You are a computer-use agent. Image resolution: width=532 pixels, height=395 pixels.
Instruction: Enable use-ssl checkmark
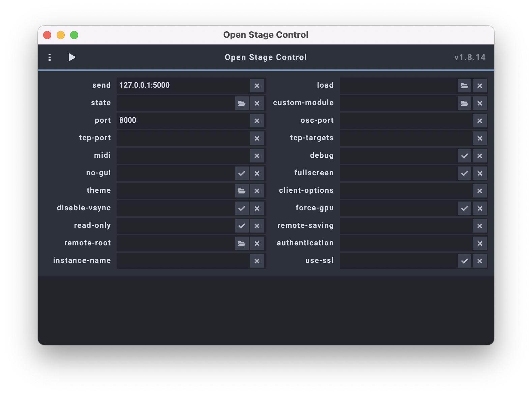[x=464, y=261]
